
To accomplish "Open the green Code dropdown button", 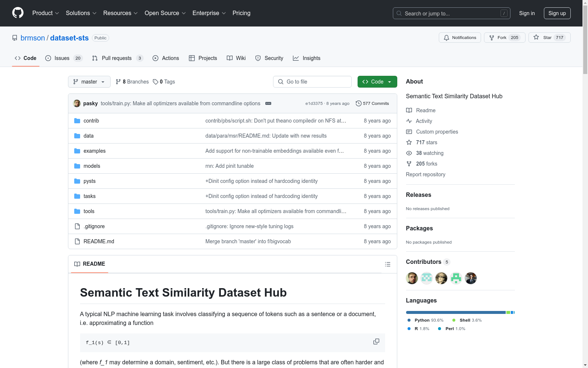I will [x=377, y=82].
